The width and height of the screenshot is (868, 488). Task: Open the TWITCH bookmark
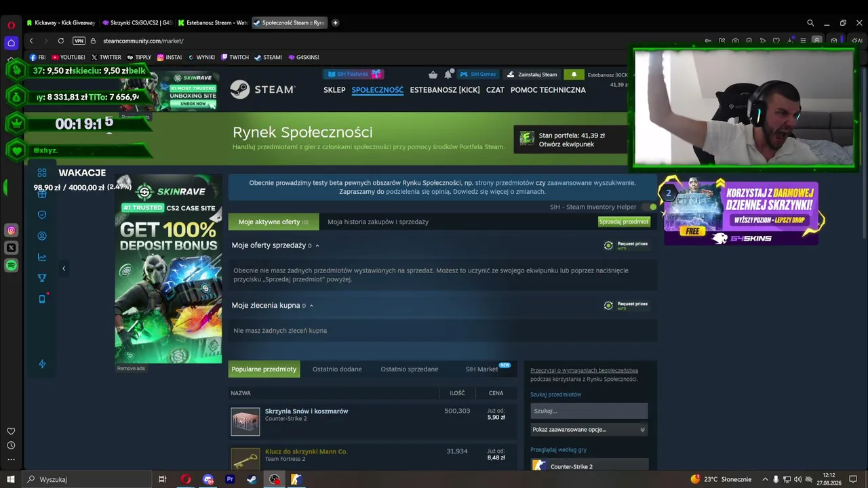pos(235,58)
